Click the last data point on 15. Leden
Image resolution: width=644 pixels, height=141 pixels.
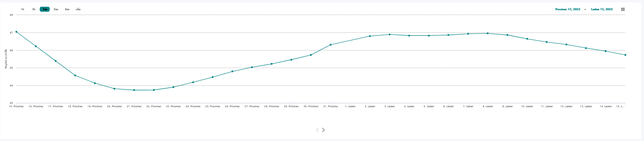click(625, 55)
